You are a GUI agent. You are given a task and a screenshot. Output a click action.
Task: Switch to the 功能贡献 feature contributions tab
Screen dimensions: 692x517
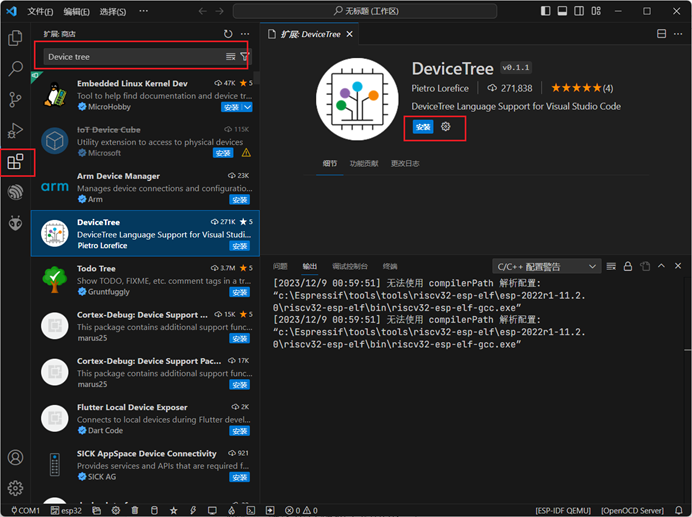(x=364, y=164)
